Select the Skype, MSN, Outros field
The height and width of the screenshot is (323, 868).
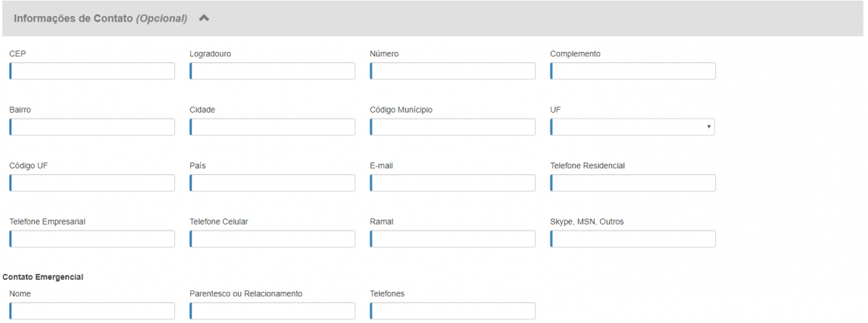pos(633,239)
